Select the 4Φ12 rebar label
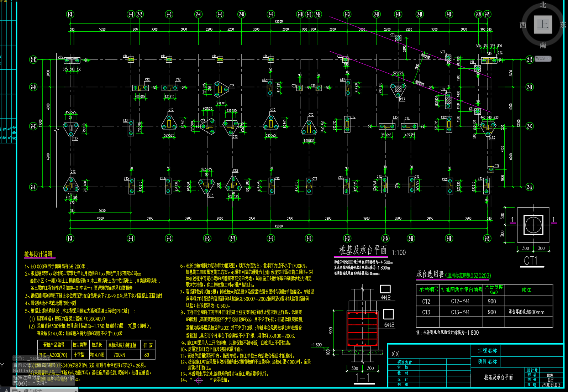The width and height of the screenshot is (568, 392). click(385, 298)
